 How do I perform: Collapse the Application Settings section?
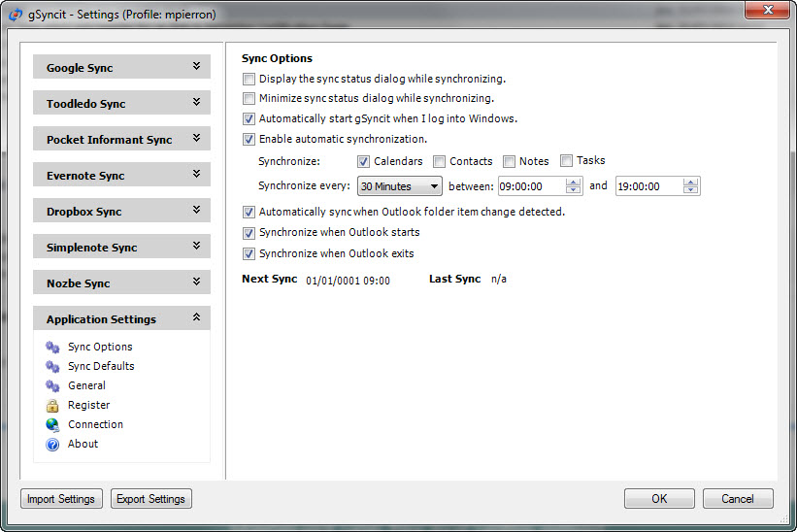(121, 318)
